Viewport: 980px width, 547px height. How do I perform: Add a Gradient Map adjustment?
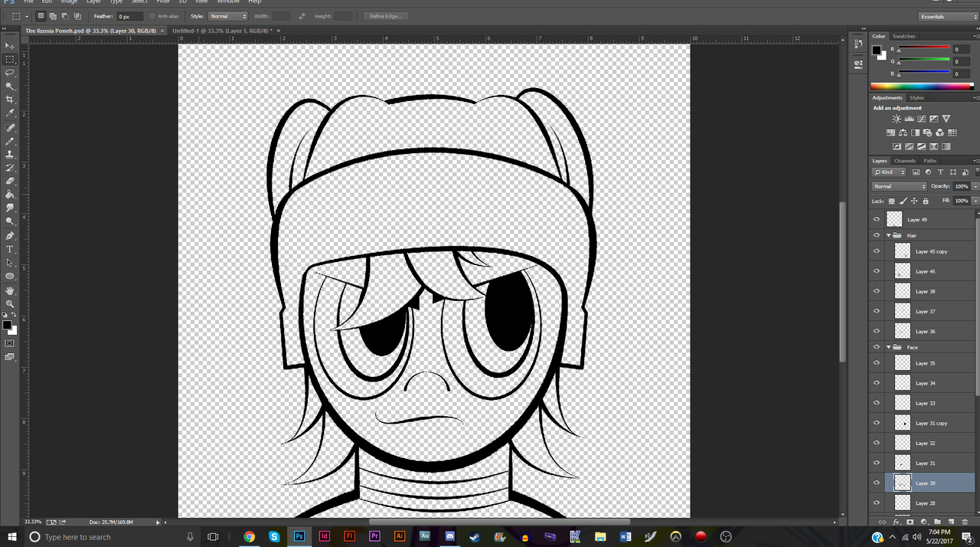click(946, 146)
